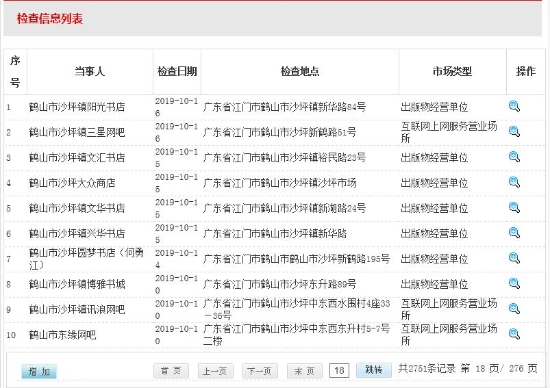Click 出版物经营单位 in 阳光书店 row
Screen dimensions: 550x388
[434, 107]
